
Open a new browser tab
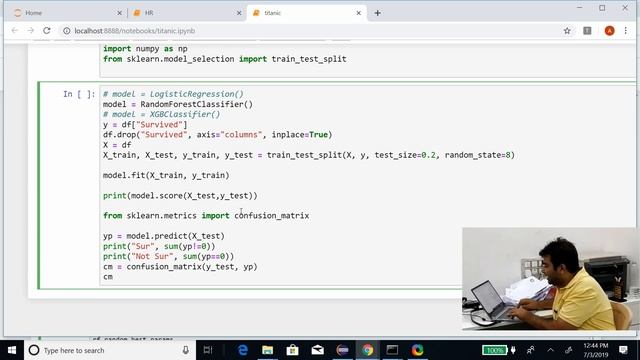click(378, 13)
